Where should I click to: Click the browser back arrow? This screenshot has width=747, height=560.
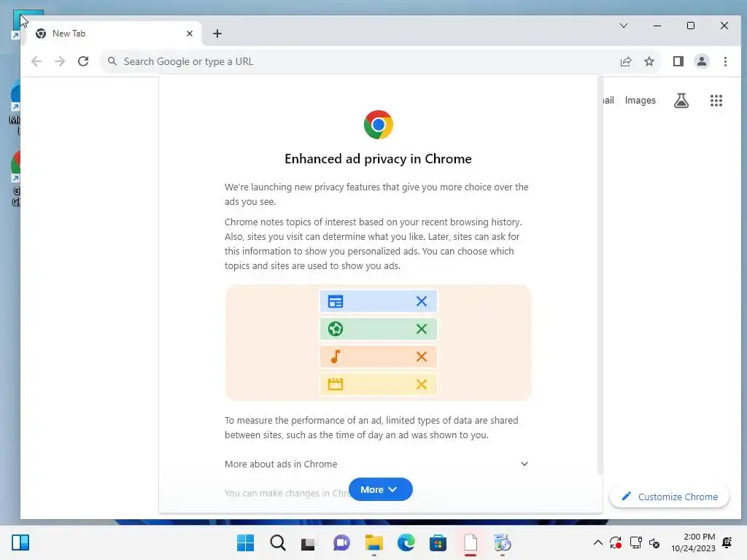36,61
